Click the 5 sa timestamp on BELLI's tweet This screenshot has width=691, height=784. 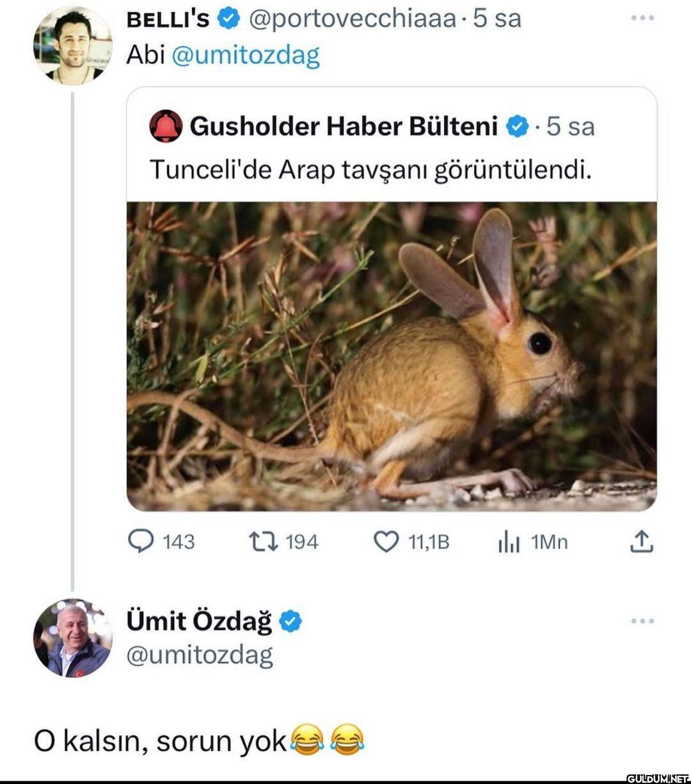[497, 19]
